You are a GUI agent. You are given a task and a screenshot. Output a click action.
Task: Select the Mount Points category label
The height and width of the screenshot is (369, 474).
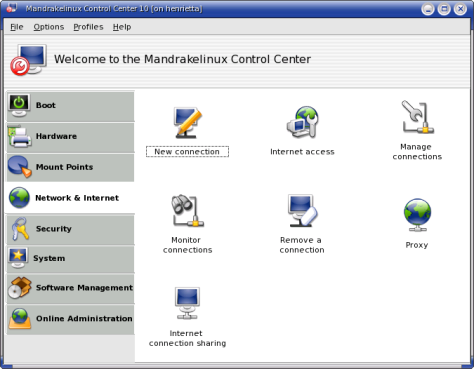(x=64, y=167)
